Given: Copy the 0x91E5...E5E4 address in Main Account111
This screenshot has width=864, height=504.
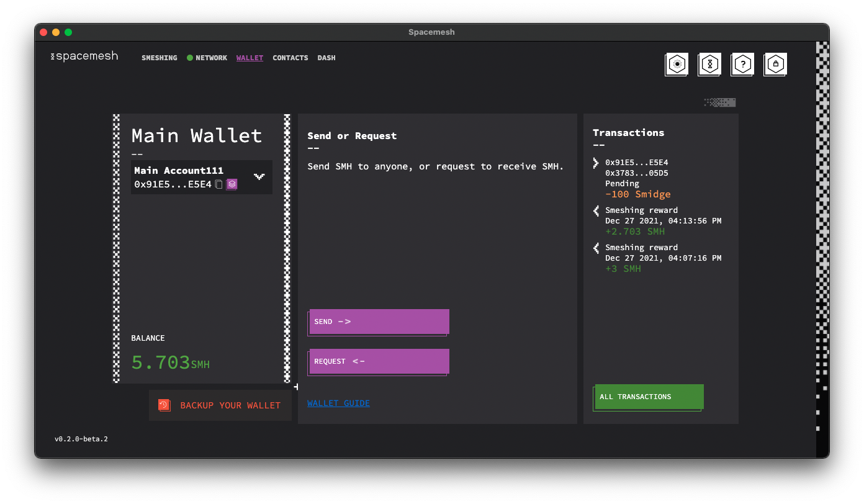Looking at the screenshot, I should (218, 184).
